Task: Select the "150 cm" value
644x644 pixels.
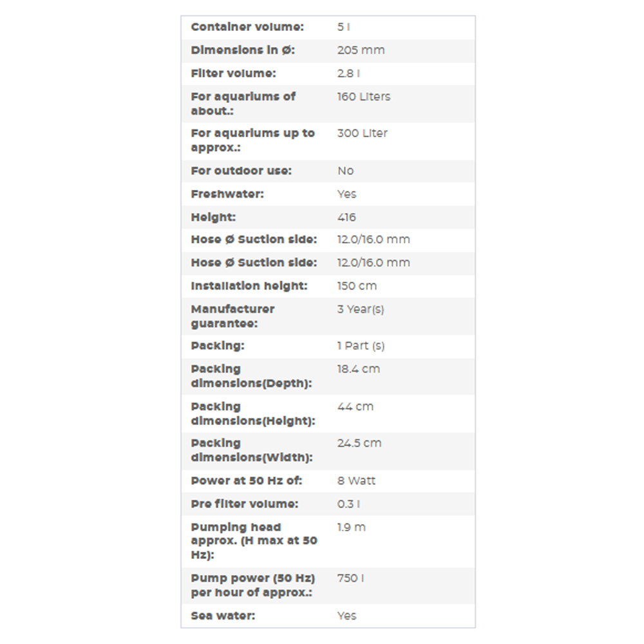Action: click(x=357, y=286)
